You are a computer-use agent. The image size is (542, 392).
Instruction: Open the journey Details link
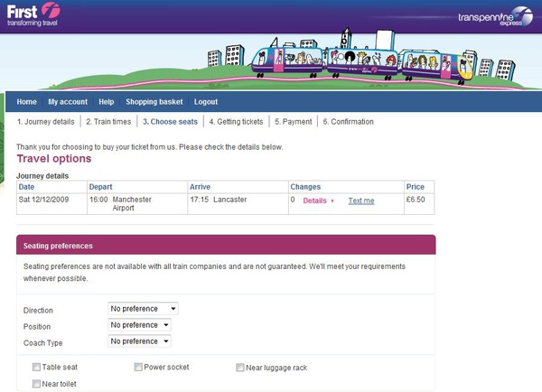tap(314, 201)
